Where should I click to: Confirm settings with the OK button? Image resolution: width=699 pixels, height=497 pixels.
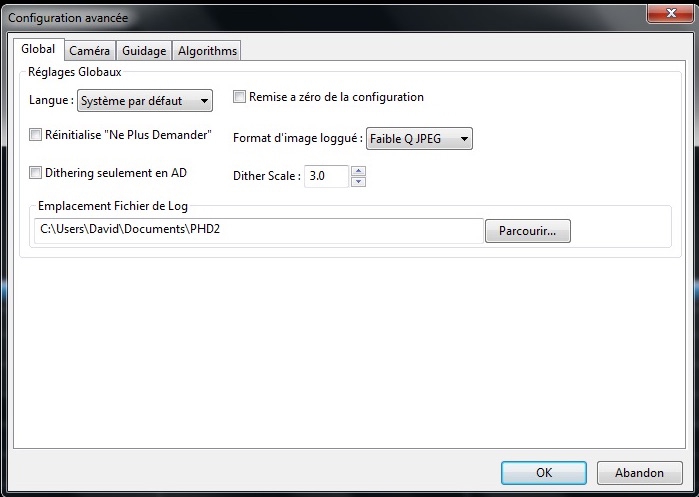coord(543,473)
